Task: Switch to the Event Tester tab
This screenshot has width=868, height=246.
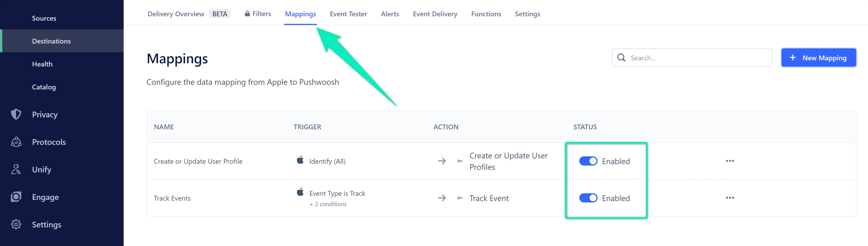Action: pos(348,14)
